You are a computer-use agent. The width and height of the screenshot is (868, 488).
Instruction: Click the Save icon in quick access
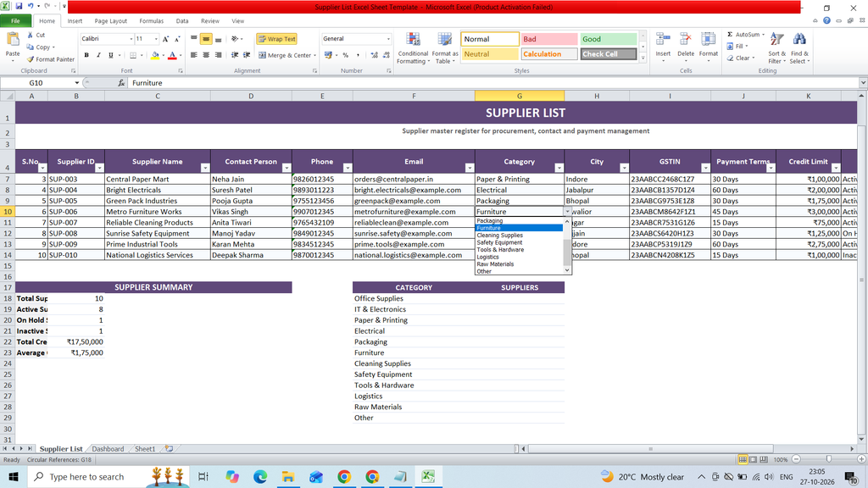point(19,7)
